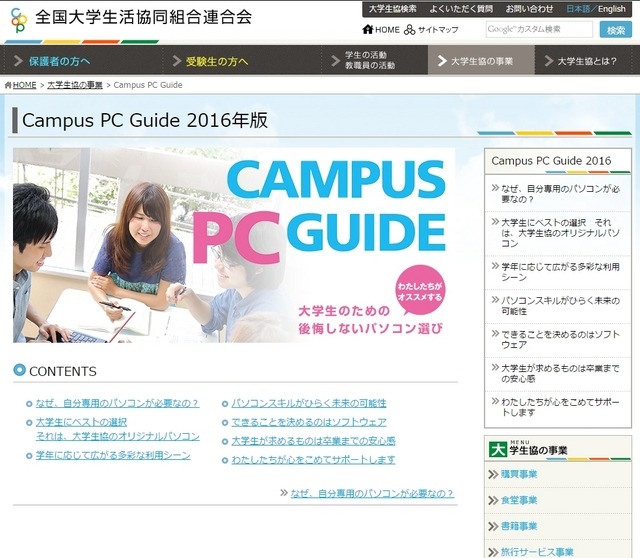This screenshot has height=558, width=640.
Task: Open sidebar item 大学生にベストの選択
Action: click(x=558, y=233)
